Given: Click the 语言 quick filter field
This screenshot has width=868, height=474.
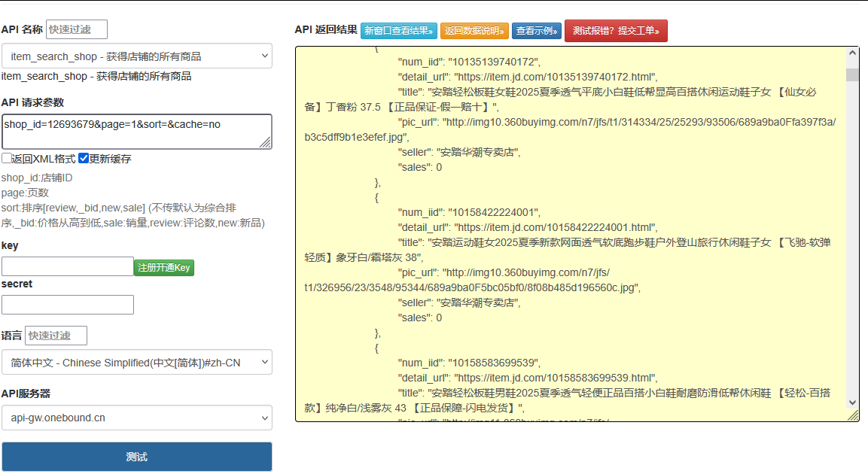Looking at the screenshot, I should [56, 336].
